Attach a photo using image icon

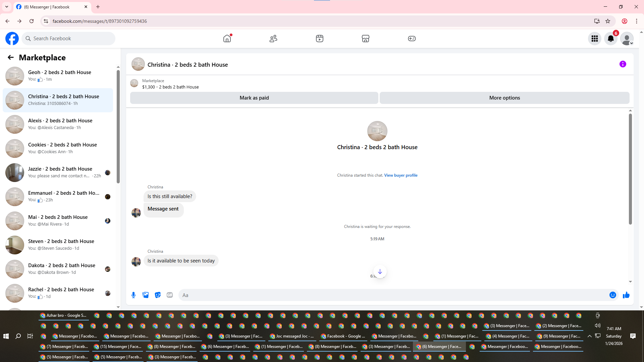coord(146,295)
